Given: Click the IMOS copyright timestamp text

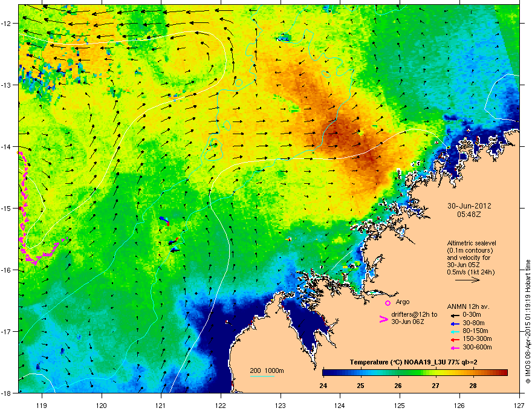Looking at the screenshot, I should tap(528, 322).
